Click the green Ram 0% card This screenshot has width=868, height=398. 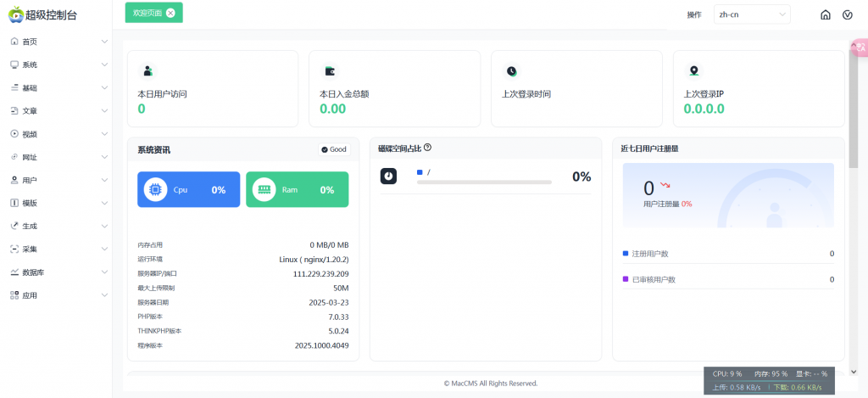pos(298,189)
